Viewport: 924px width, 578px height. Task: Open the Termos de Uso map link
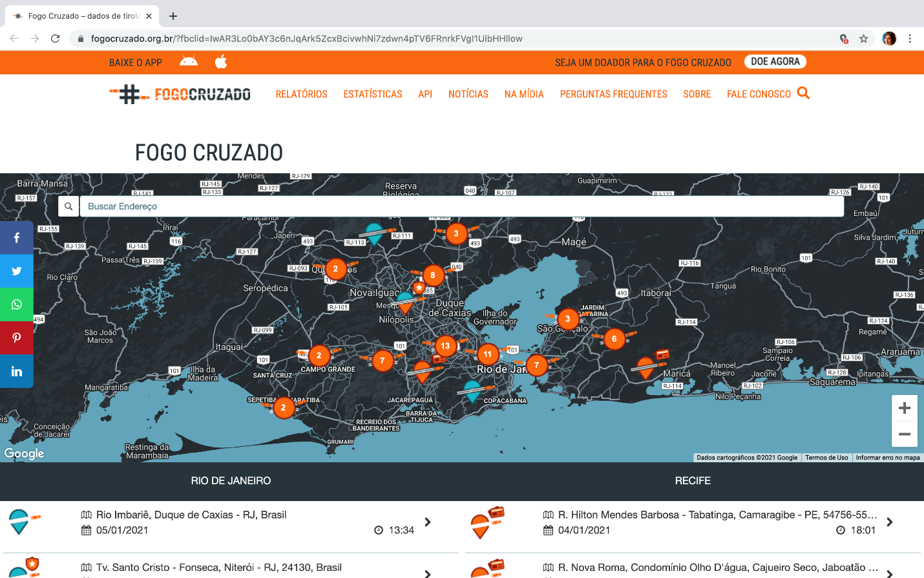(826, 458)
